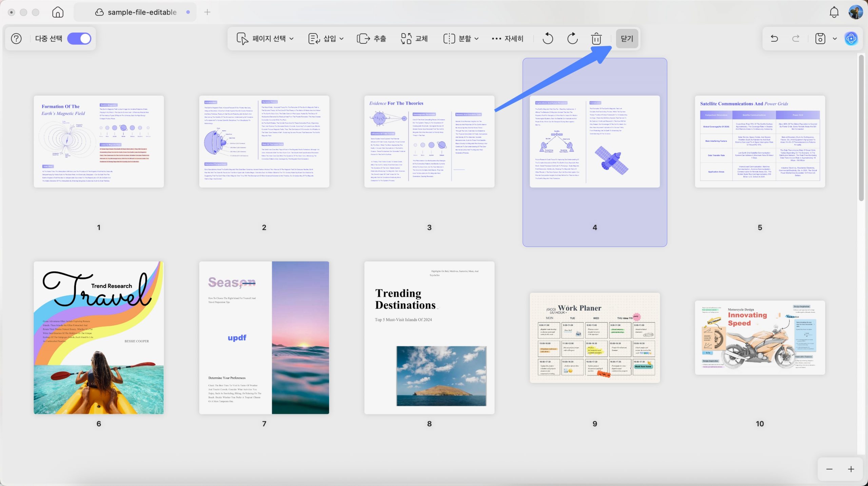The image size is (868, 486).
Task: Select page 10 Innovating Speed thumbnail
Action: click(x=760, y=337)
